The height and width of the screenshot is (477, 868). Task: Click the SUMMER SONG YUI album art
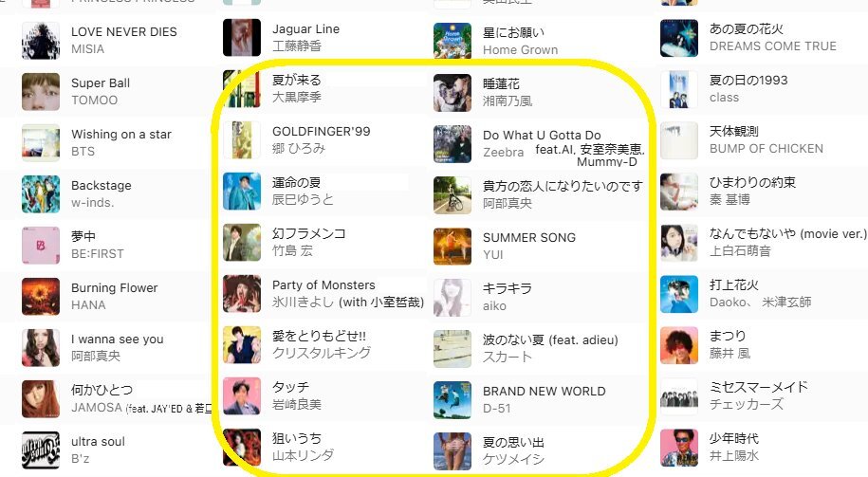coord(452,247)
